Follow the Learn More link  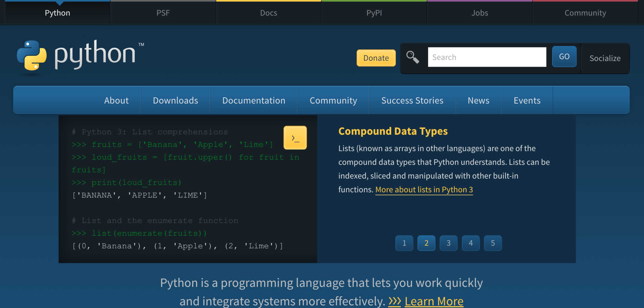pyautogui.click(x=434, y=301)
